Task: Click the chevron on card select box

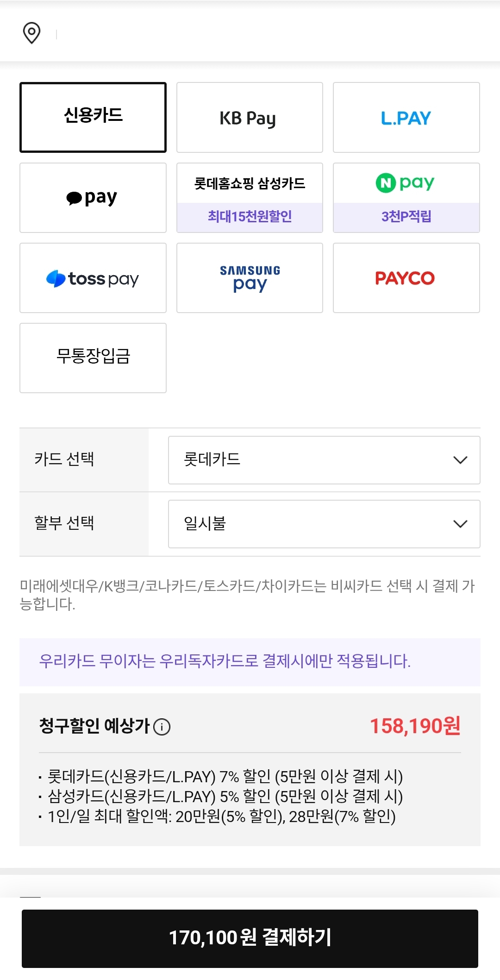Action: [460, 460]
